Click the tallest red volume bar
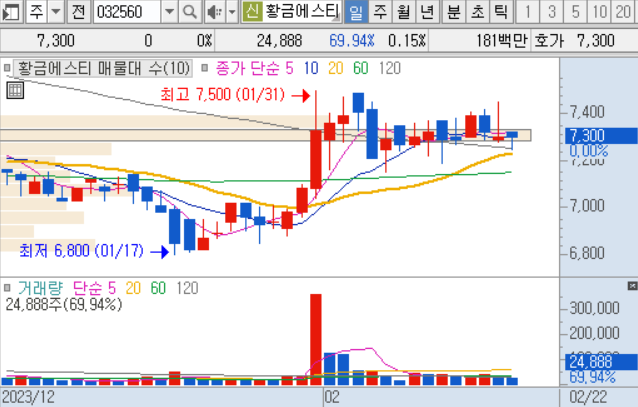Image resolution: width=638 pixels, height=407 pixels. click(x=316, y=339)
